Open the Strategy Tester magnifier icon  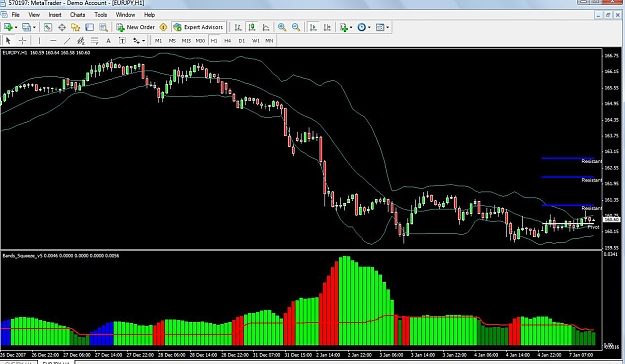(x=103, y=27)
